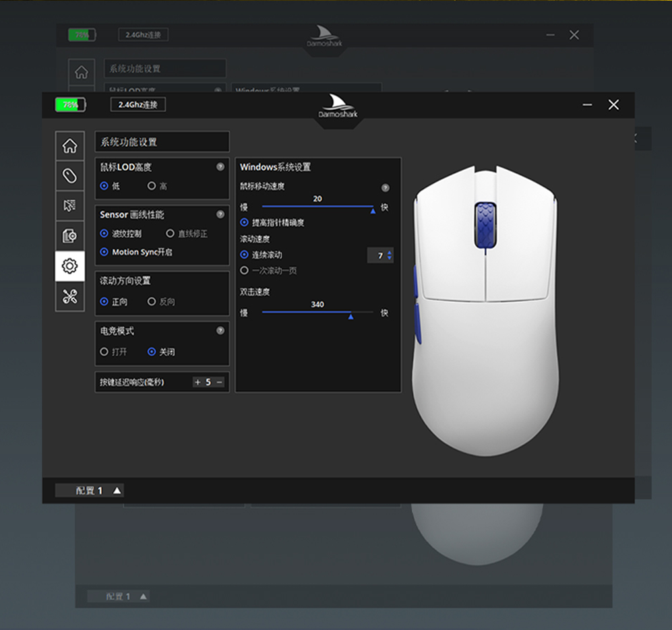
Task: Open the wrench tools icon in sidebar
Action: click(x=69, y=296)
